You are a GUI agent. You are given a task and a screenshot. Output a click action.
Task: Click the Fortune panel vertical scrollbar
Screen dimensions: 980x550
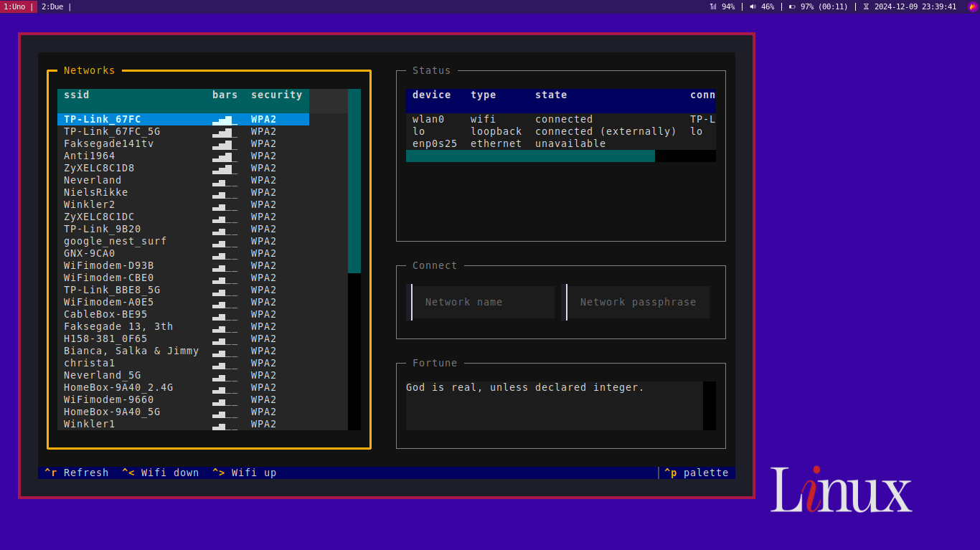pyautogui.click(x=710, y=406)
